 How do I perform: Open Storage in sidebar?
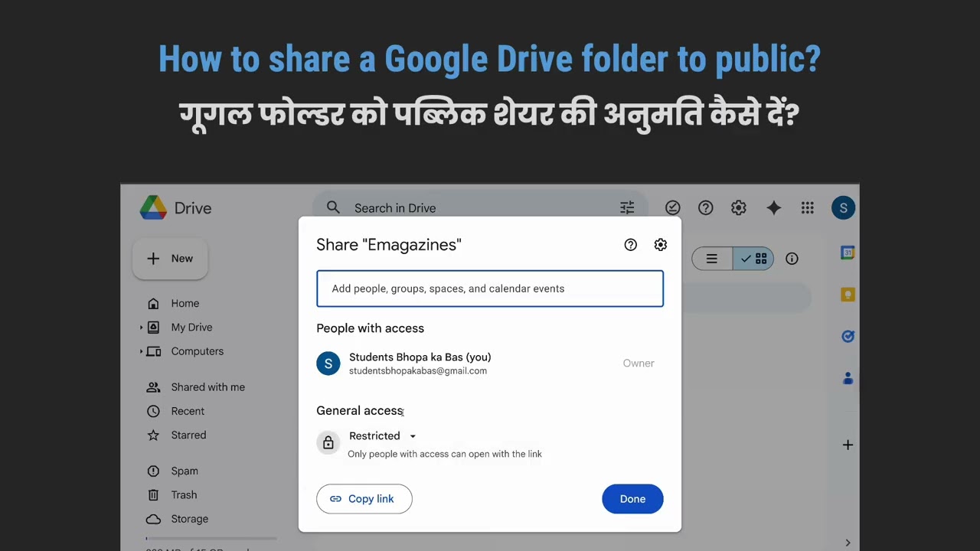click(189, 519)
